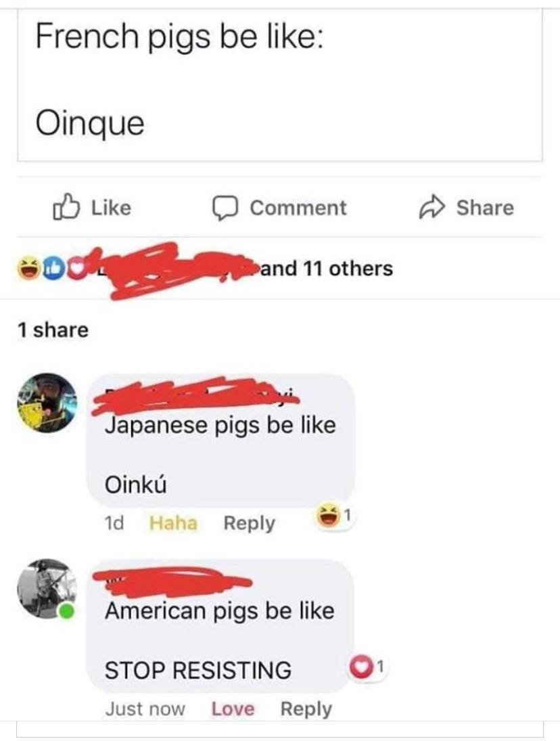Open the '1 share' link
This screenshot has width=560, height=741.
[53, 330]
